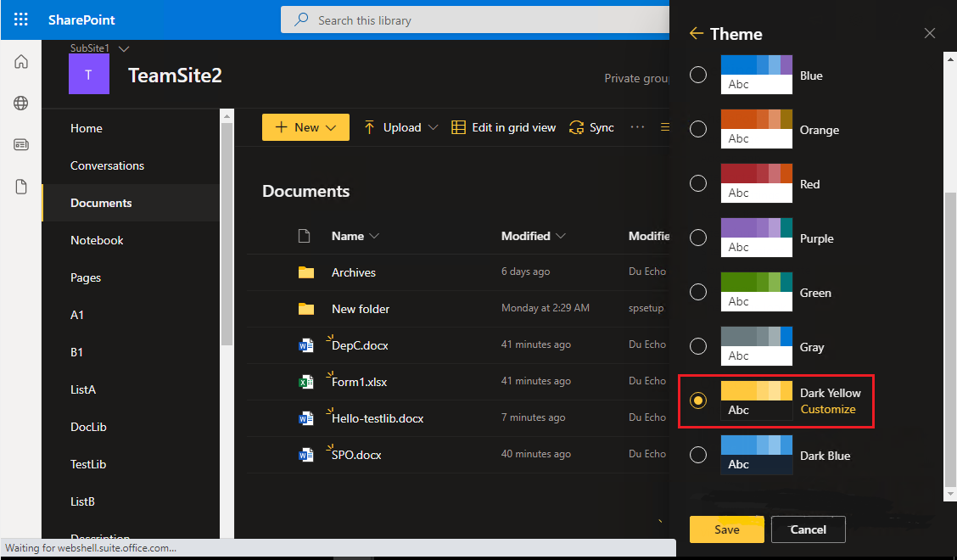Image resolution: width=957 pixels, height=560 pixels.
Task: Open the New button dropdown
Action: [305, 127]
